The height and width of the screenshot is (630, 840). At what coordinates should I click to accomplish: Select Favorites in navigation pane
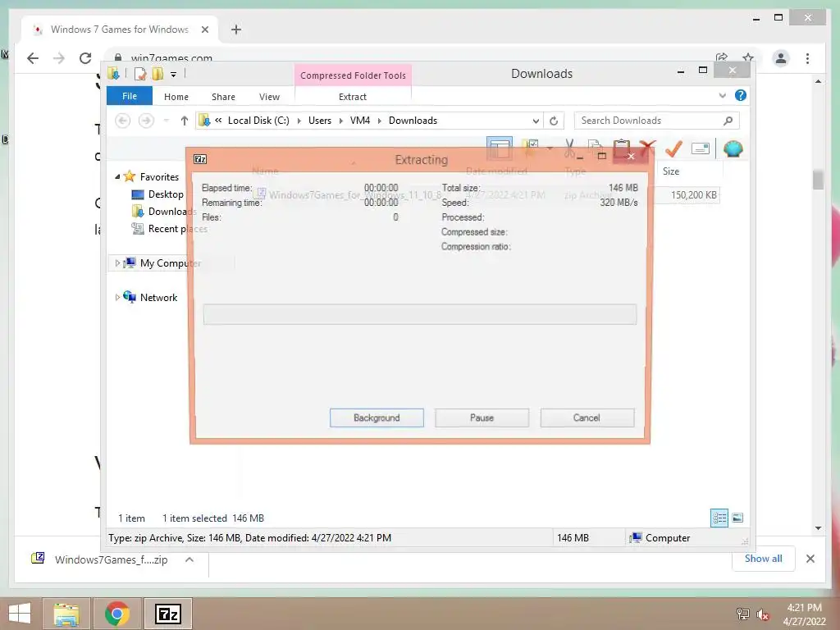159,177
